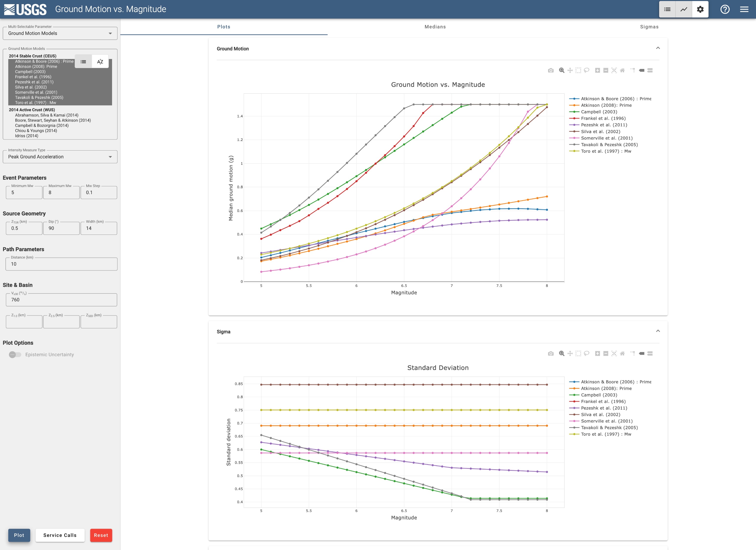Click the USGS logo

click(25, 9)
